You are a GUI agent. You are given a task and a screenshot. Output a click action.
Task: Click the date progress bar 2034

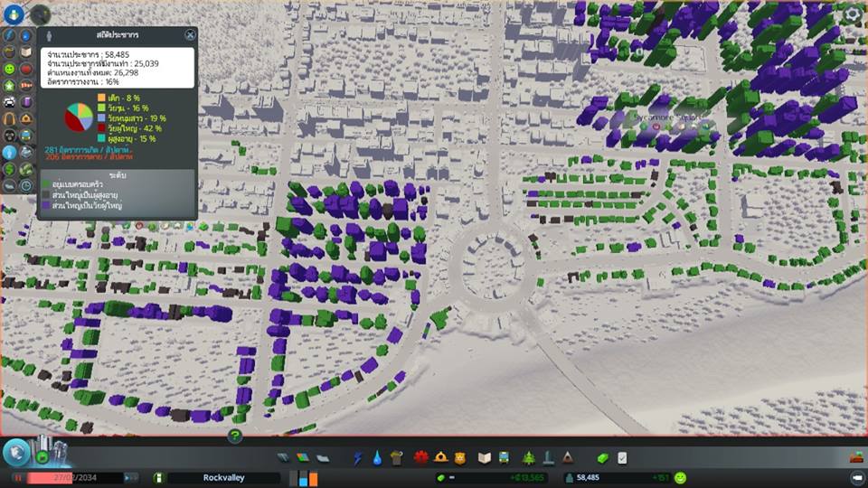(x=75, y=477)
